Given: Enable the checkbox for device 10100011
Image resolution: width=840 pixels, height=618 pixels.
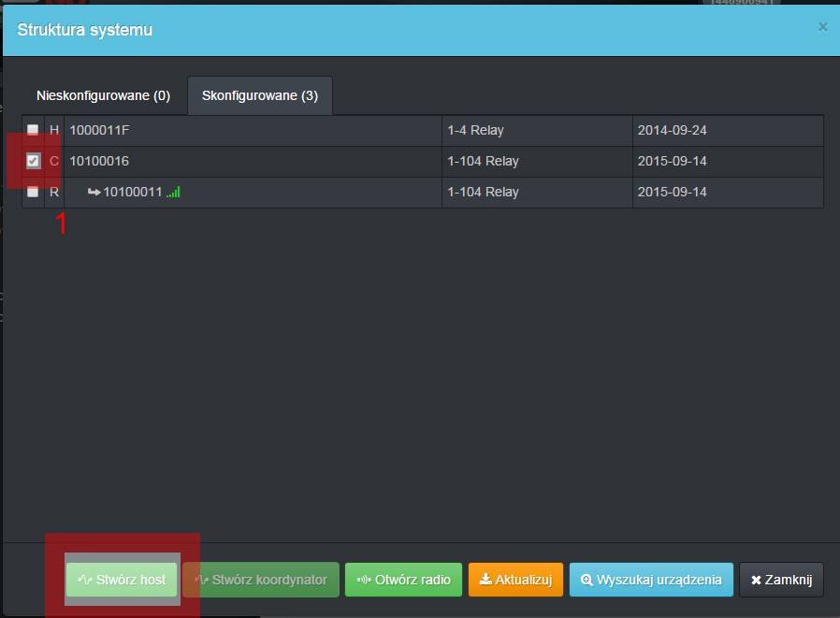Looking at the screenshot, I should pos(33,192).
